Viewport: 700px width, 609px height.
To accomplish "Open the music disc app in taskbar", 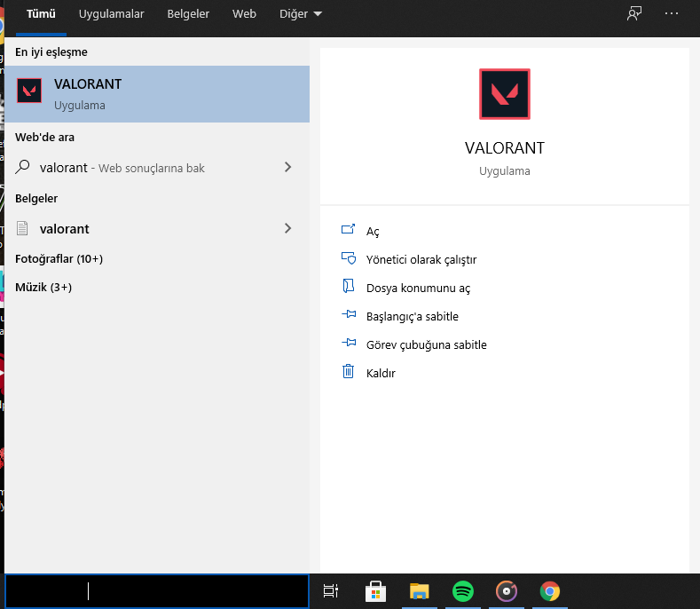I will click(507, 591).
